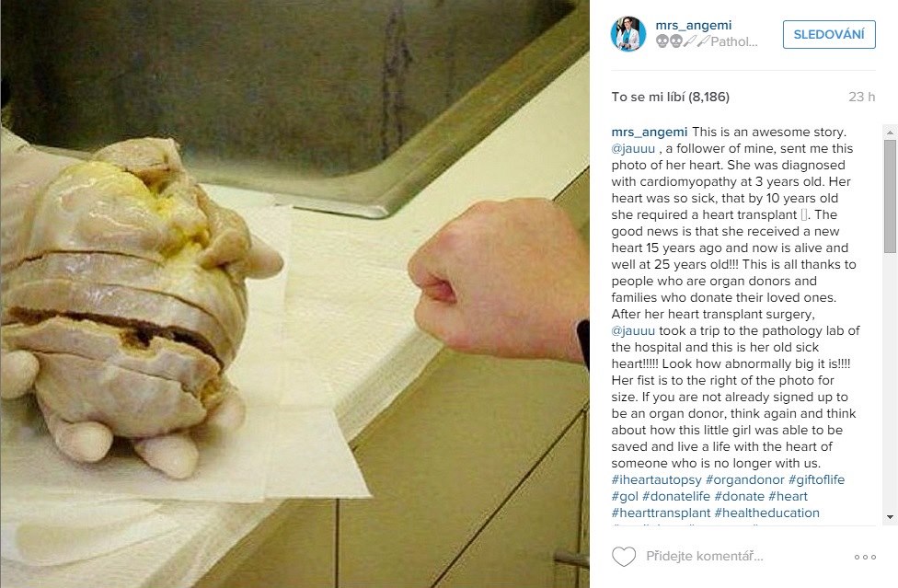Viewport: 898px width, 588px height.
Task: Click the scrollbar down arrow
Action: (890, 517)
